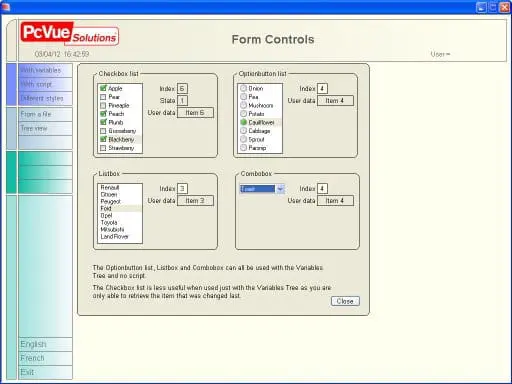Maximize the window from the title bar

click(493, 7)
